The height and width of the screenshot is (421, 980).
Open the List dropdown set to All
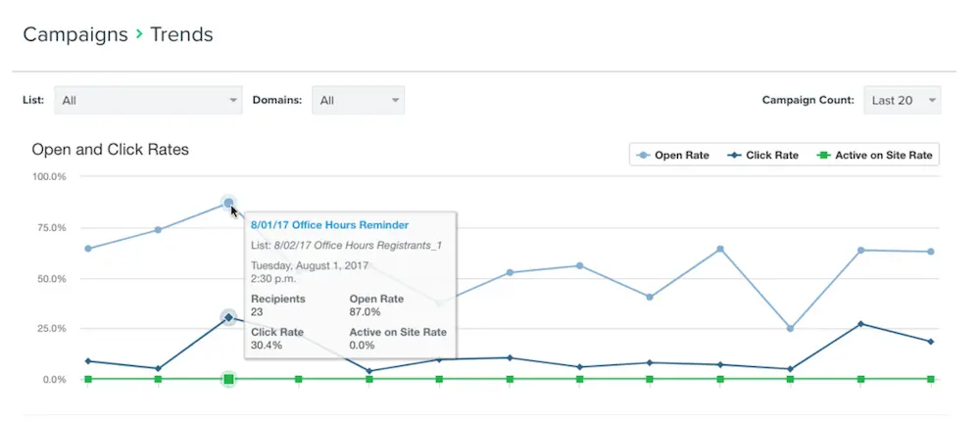[x=148, y=100]
